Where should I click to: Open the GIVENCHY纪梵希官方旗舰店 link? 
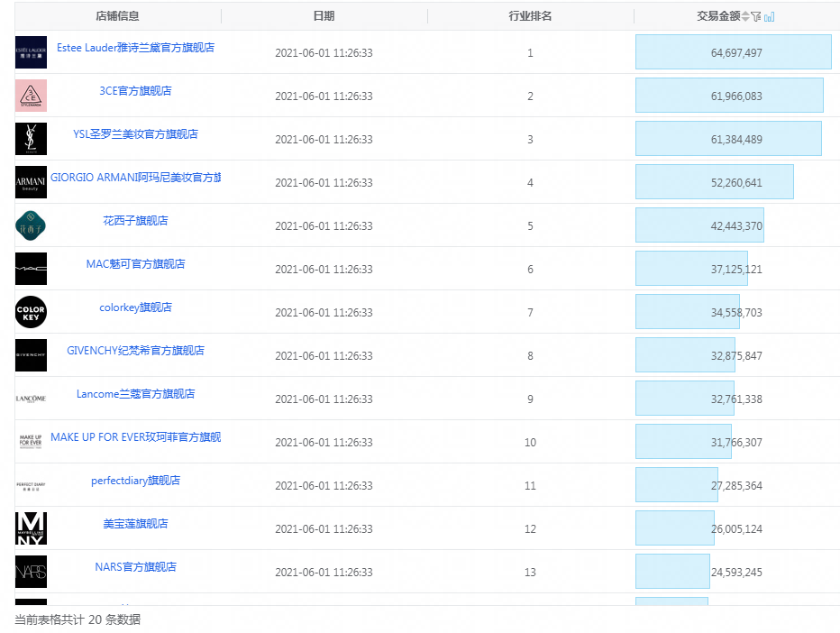(135, 351)
